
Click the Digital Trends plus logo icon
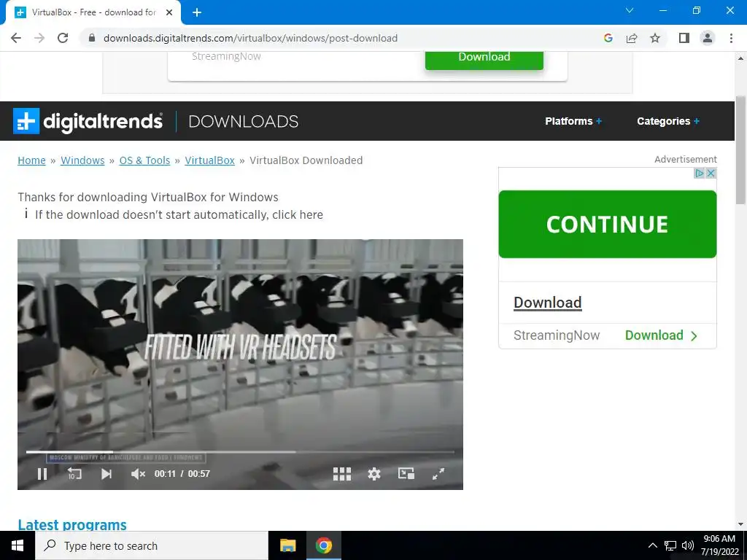[26, 121]
